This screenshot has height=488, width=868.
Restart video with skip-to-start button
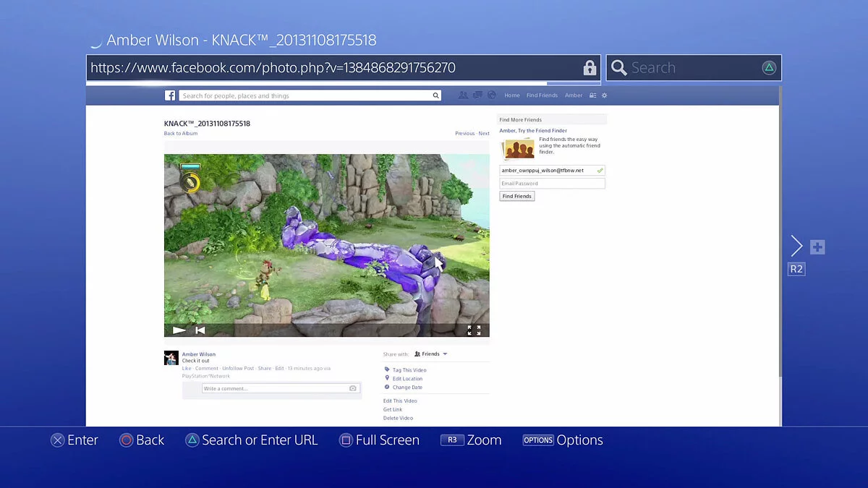coord(200,330)
